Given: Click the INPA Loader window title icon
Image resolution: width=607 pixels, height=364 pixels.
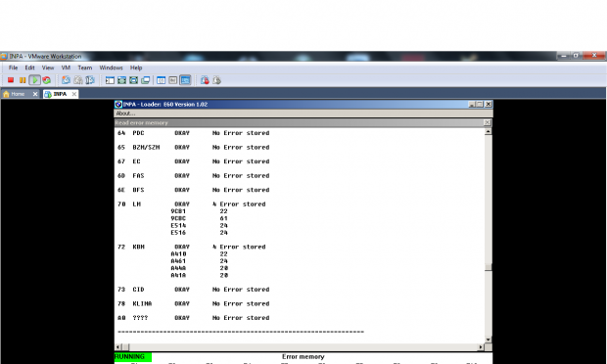Looking at the screenshot, I should [118, 104].
